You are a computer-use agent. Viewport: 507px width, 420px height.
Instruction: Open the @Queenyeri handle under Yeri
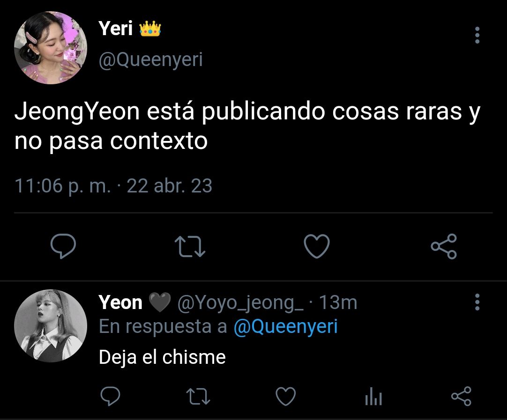151,60
